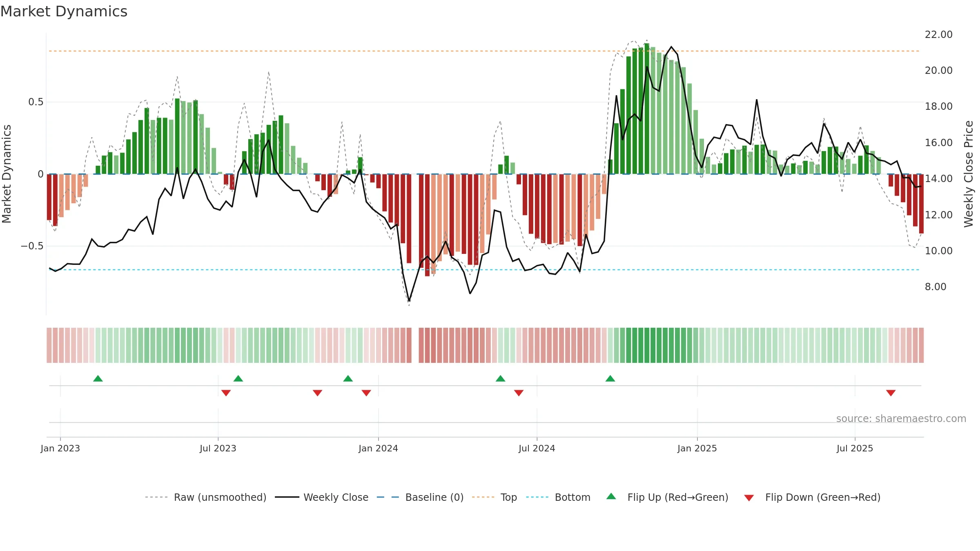Click the green flip-up triangle between Jul 2024 and Jan 2025
Viewport: 980px width, 551px height.
click(610, 378)
